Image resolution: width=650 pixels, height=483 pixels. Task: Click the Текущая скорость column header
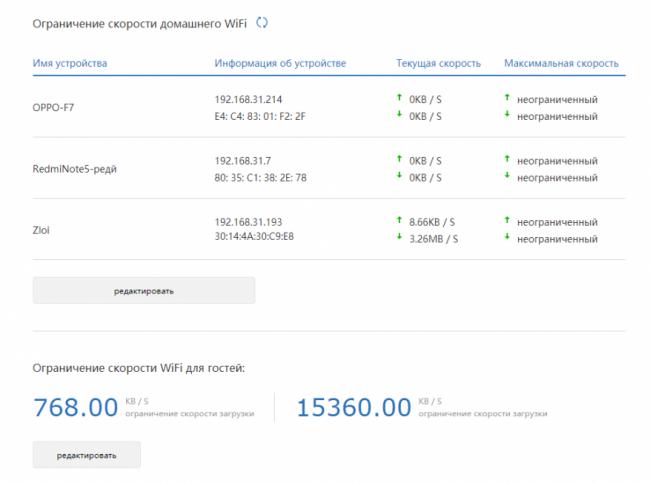click(x=438, y=64)
